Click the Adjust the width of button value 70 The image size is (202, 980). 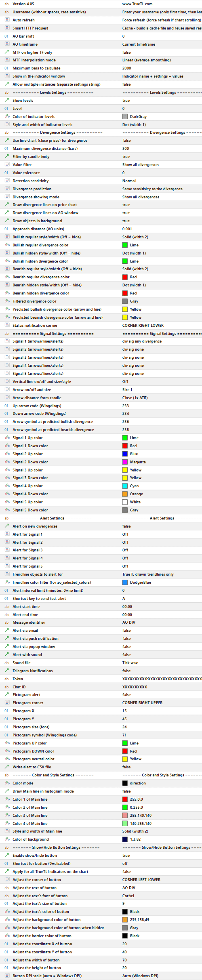pos(124,960)
